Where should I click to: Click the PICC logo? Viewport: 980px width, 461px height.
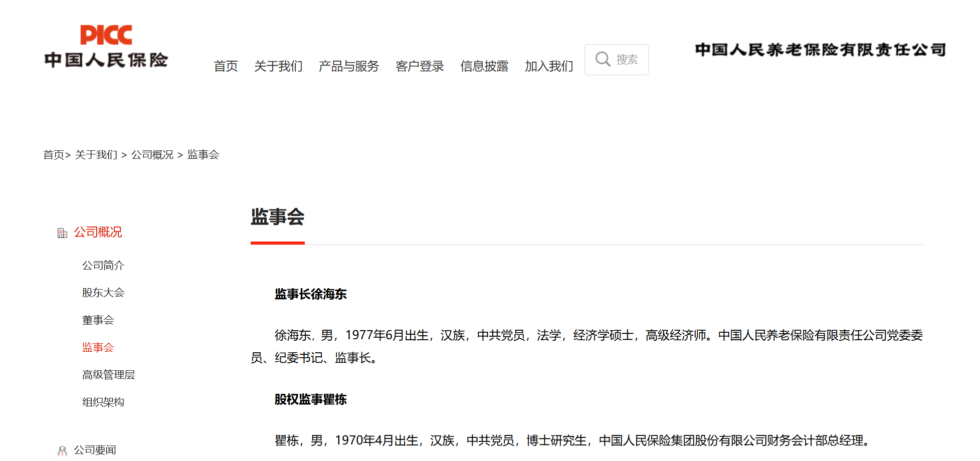click(x=106, y=46)
